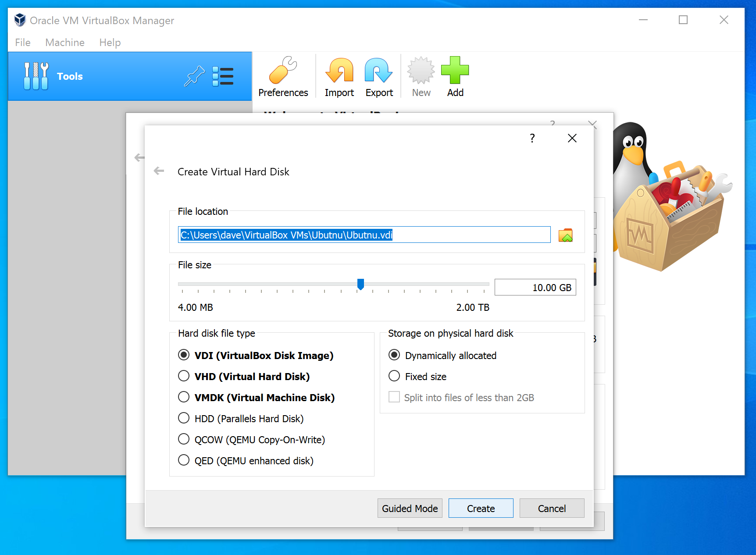756x555 pixels.
Task: Toggle Split into files of less than 2GB
Action: point(461,397)
